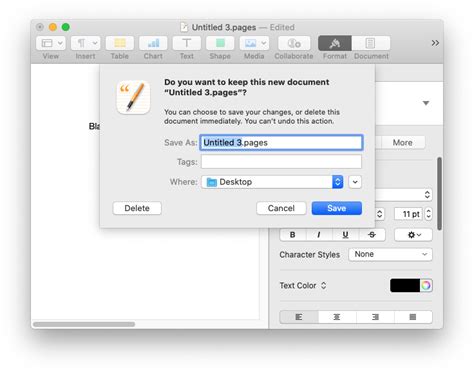This screenshot has height=372, width=474.
Task: Click the black Text Color swatch
Action: tap(405, 285)
